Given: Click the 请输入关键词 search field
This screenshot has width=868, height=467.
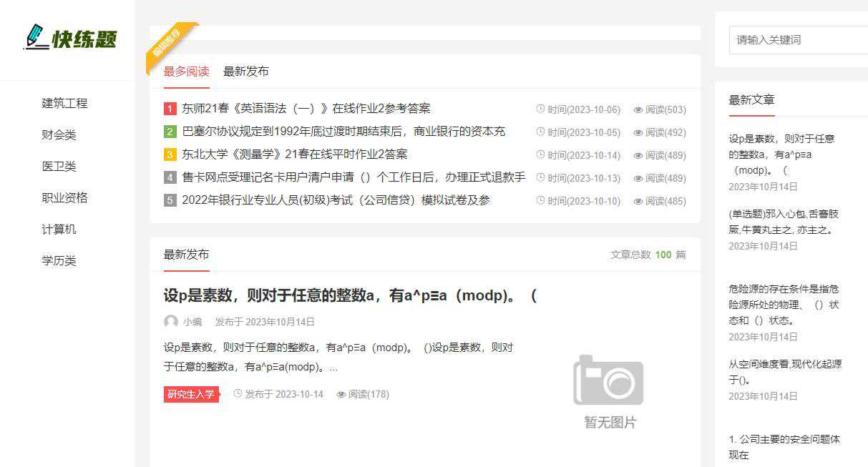Looking at the screenshot, I should (796, 39).
